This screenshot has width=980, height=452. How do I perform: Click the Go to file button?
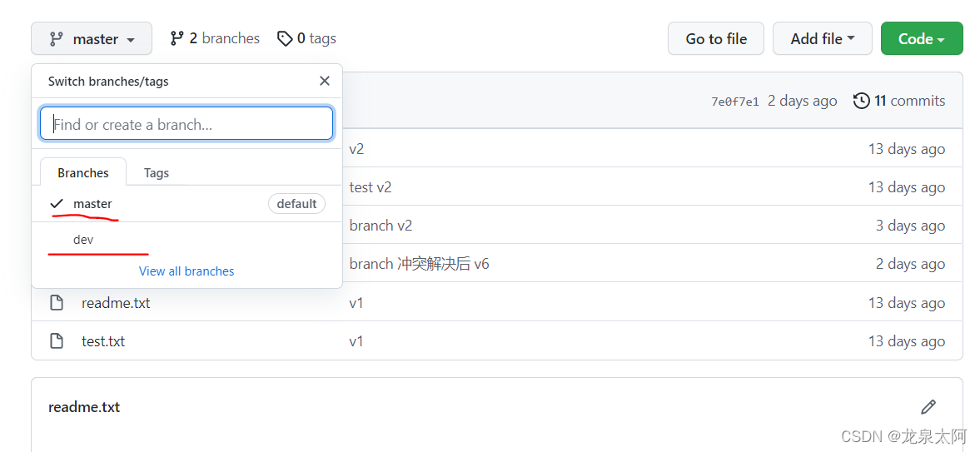715,39
